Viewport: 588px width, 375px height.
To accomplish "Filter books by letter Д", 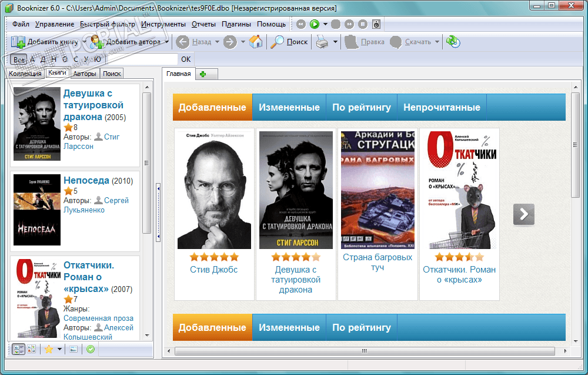I will click(43, 59).
